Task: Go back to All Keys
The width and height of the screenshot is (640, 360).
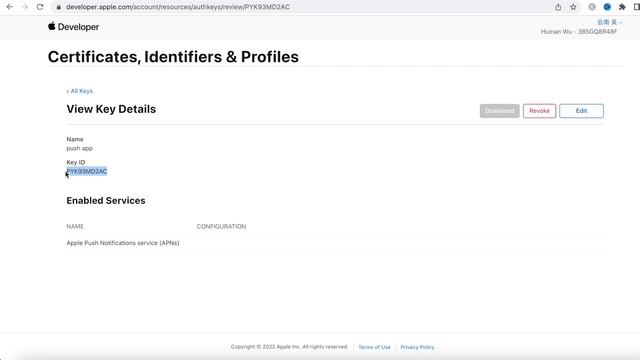Action: [80, 91]
